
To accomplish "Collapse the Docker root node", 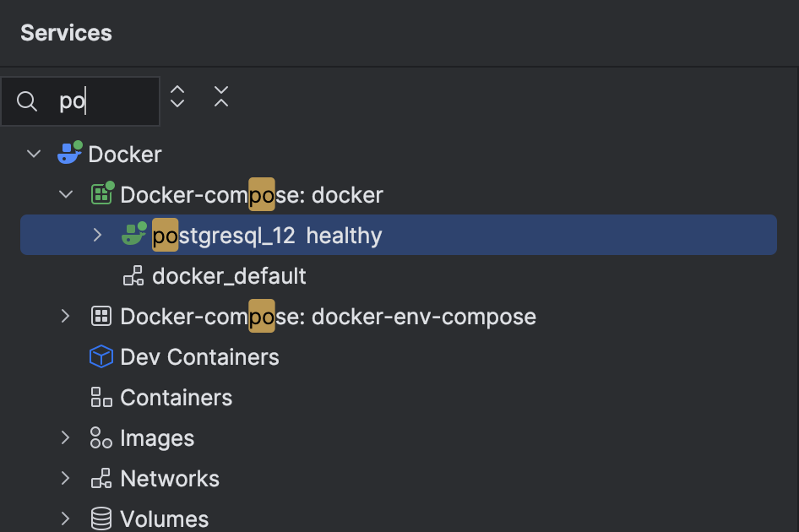I will click(33, 154).
